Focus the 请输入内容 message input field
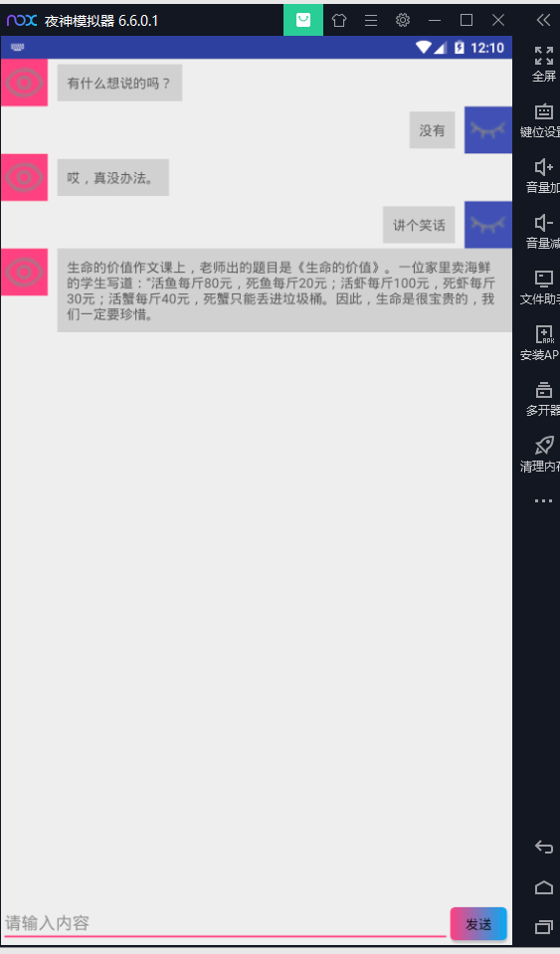Screen dimensions: 560x954 click(x=225, y=923)
